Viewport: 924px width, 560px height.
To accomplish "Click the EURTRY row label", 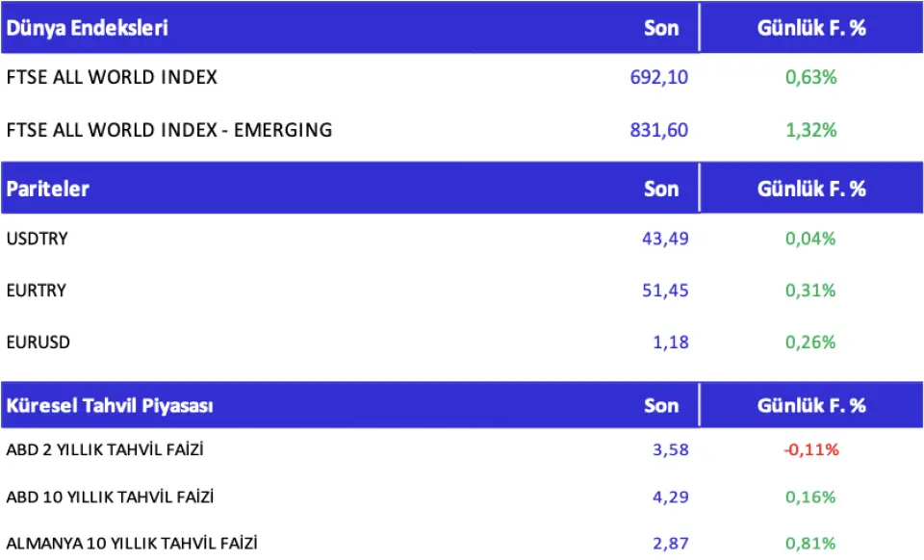I will [x=37, y=290].
